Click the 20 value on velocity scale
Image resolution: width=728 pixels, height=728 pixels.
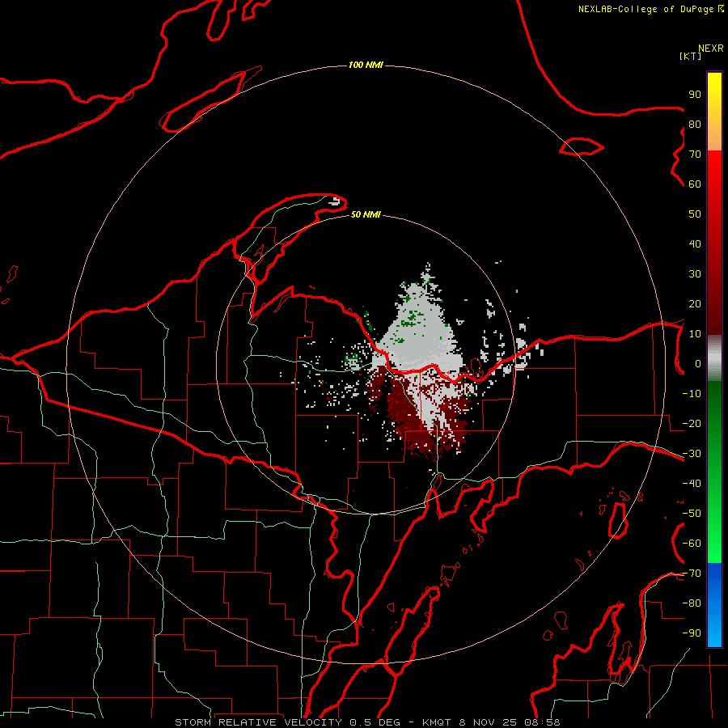pyautogui.click(x=695, y=304)
